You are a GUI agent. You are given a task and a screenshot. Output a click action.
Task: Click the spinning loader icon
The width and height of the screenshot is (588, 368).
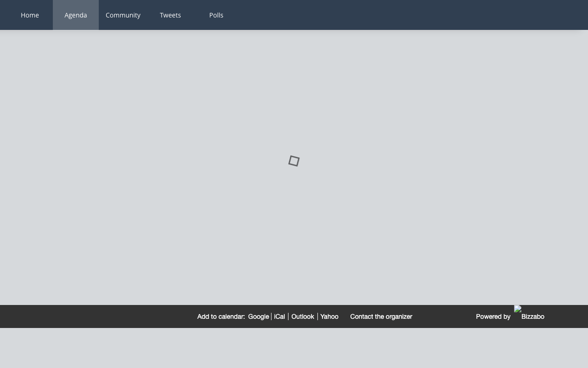click(294, 161)
